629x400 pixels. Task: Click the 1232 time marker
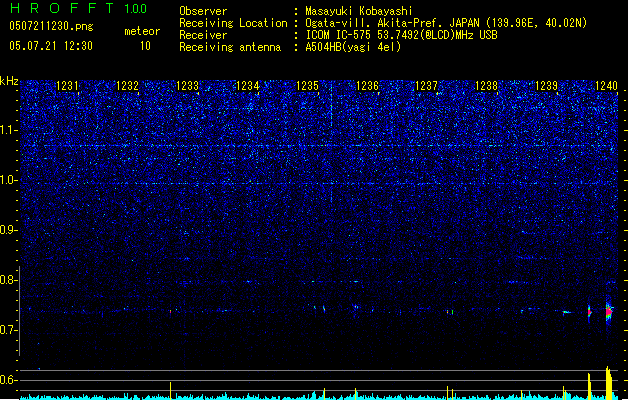pyautogui.click(x=127, y=86)
